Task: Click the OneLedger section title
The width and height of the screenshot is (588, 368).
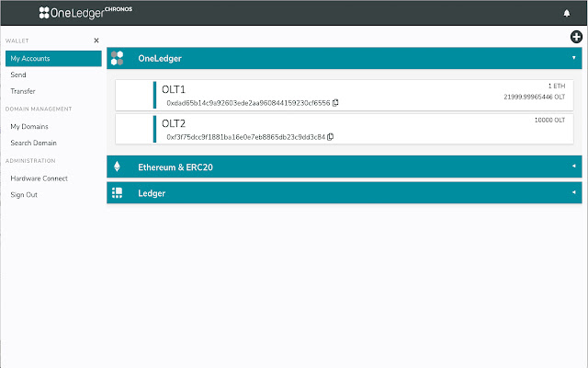Action: (160, 59)
